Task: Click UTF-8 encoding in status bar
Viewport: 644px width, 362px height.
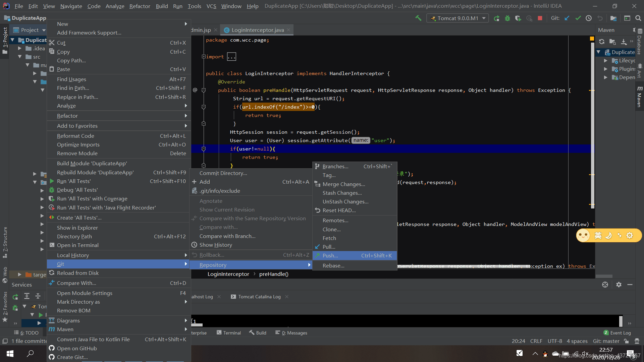Action: coord(555,341)
